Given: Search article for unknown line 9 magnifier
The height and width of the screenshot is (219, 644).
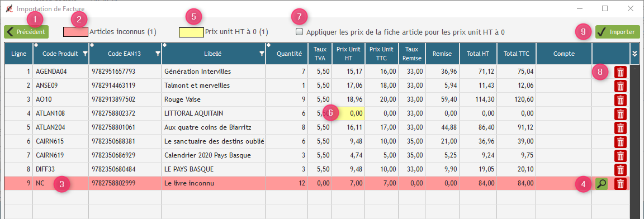Looking at the screenshot, I should point(602,184).
